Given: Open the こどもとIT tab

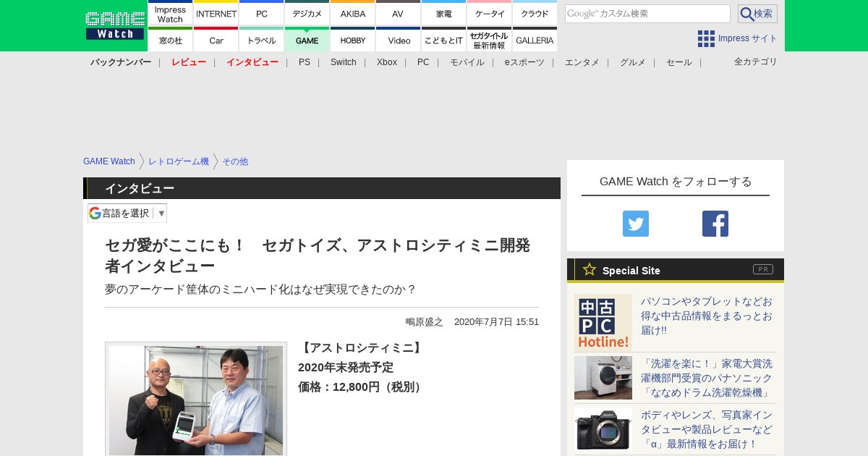Looking at the screenshot, I should pos(443,39).
